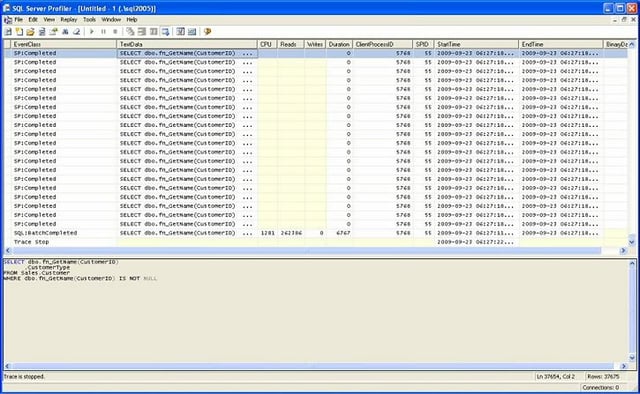The height and width of the screenshot is (394, 640).
Task: Click the SQL text pane scroll-down arrow
Action: 632,358
